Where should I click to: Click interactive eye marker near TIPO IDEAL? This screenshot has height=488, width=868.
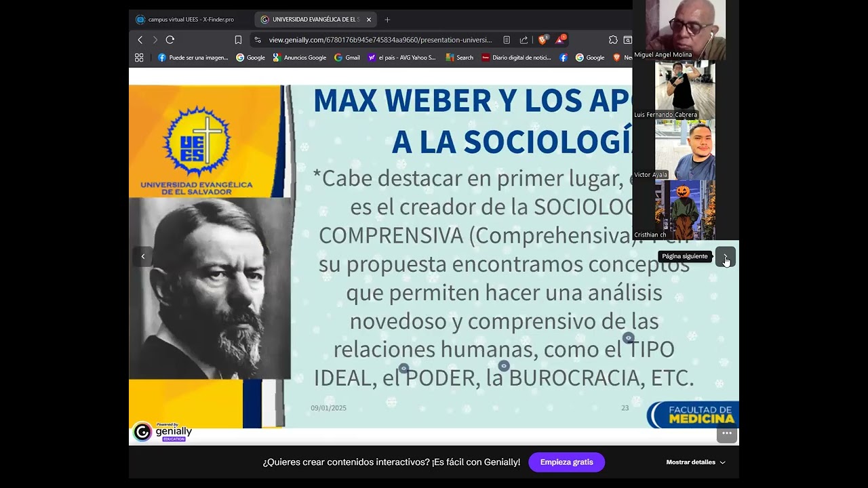(x=628, y=338)
